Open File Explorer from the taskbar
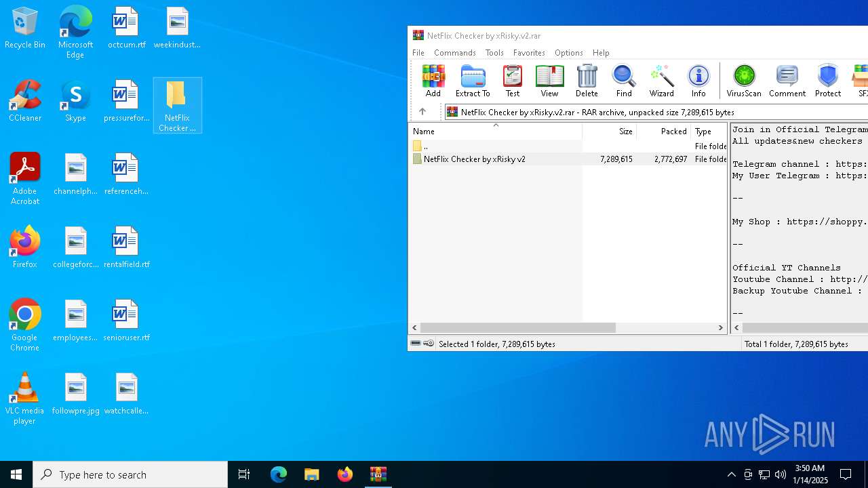This screenshot has width=868, height=488. 311,474
